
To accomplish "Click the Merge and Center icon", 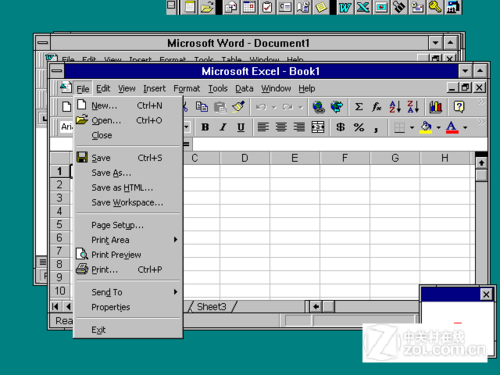I will pyautogui.click(x=318, y=127).
